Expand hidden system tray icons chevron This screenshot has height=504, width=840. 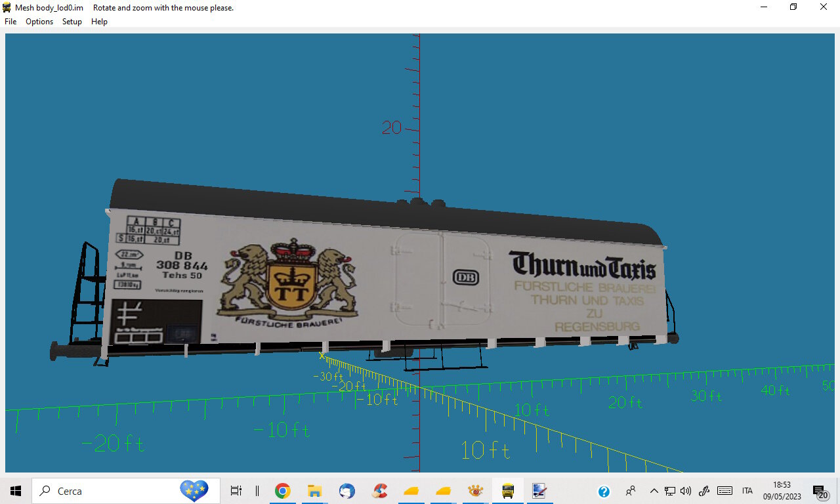[654, 491]
